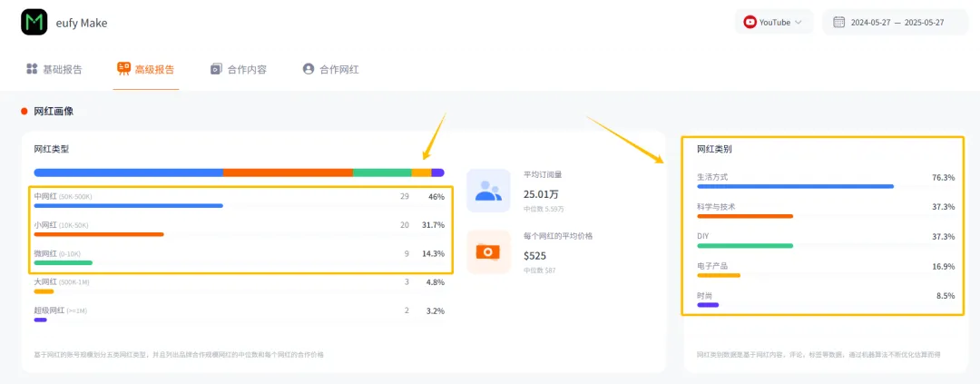This screenshot has height=384, width=980.
Task: Click the YouTube platform icon
Action: 750,23
